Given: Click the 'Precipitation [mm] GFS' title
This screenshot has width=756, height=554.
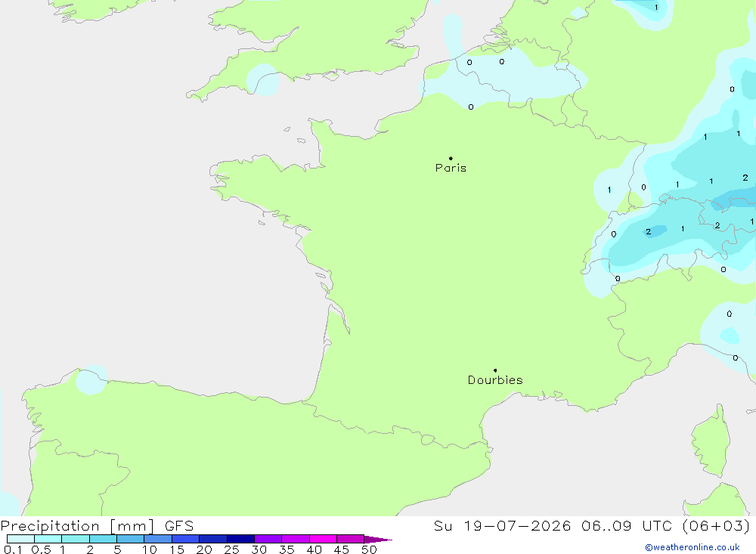Looking at the screenshot, I should click(x=97, y=525).
